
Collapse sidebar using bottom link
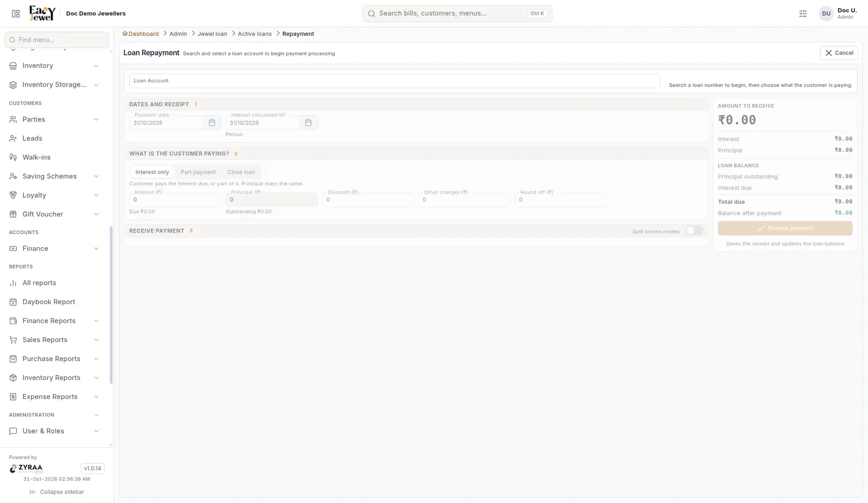point(57,492)
